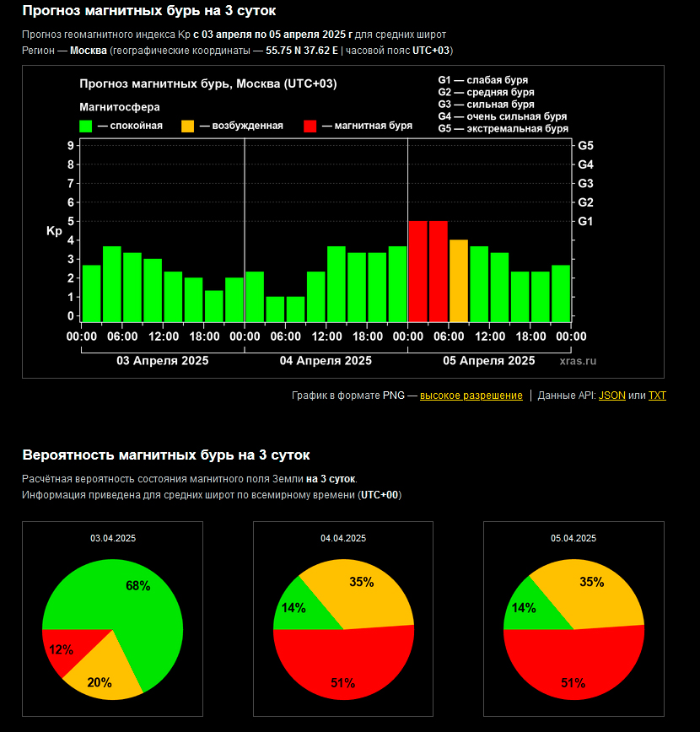Open the high-resolution PNG link (высокое разрешение)

point(471,396)
